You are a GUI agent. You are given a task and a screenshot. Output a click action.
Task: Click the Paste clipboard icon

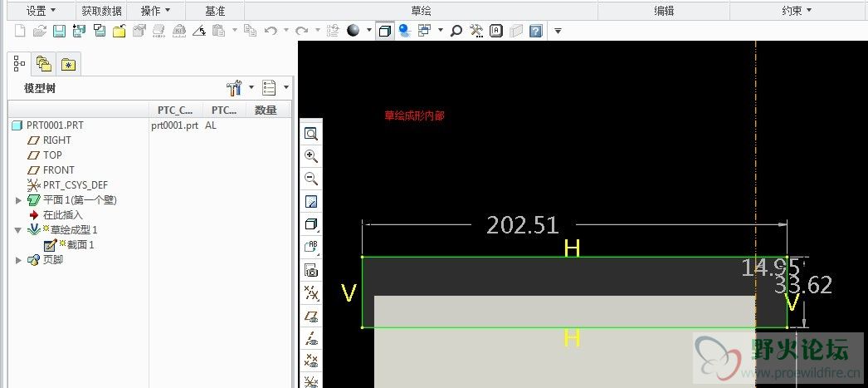point(219,31)
